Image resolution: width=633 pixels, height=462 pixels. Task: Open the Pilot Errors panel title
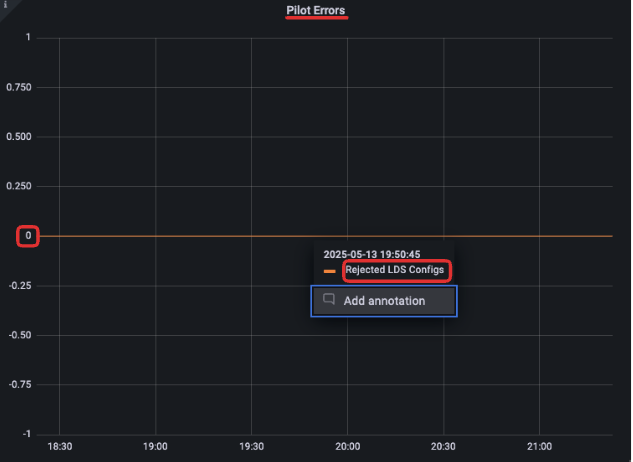tap(316, 10)
